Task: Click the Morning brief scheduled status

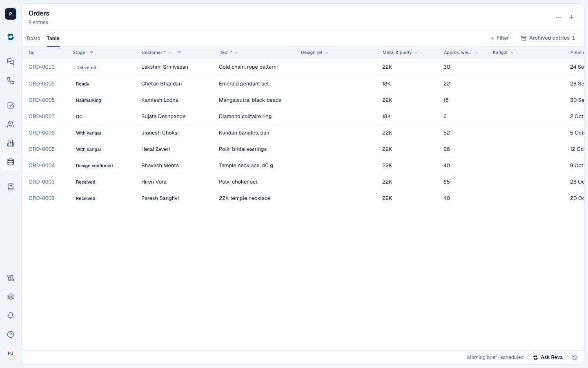Action: [495, 357]
